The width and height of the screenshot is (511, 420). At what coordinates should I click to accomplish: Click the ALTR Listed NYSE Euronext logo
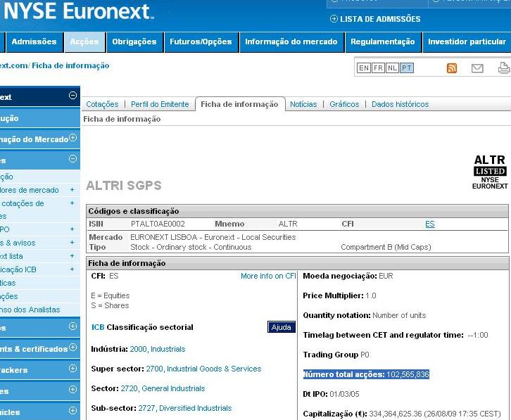(490, 172)
